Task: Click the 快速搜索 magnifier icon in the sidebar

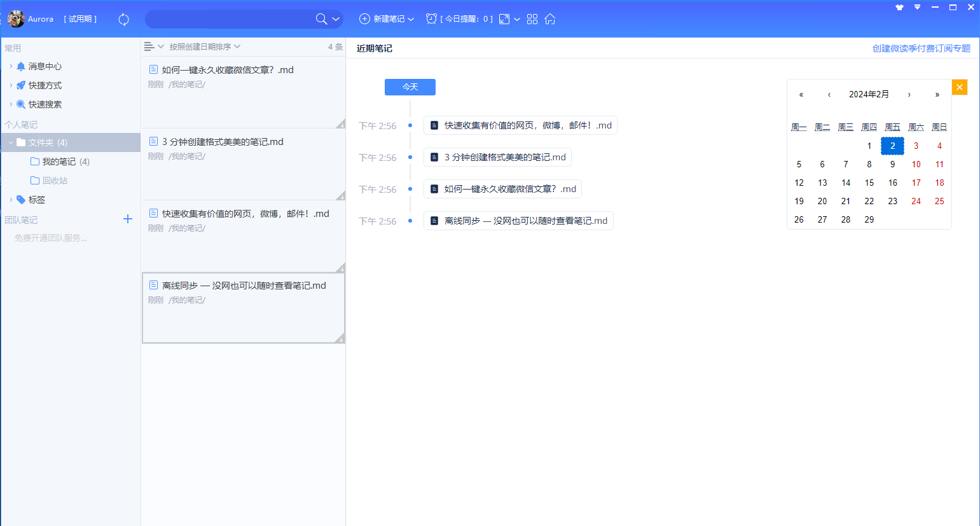Action: tap(21, 104)
